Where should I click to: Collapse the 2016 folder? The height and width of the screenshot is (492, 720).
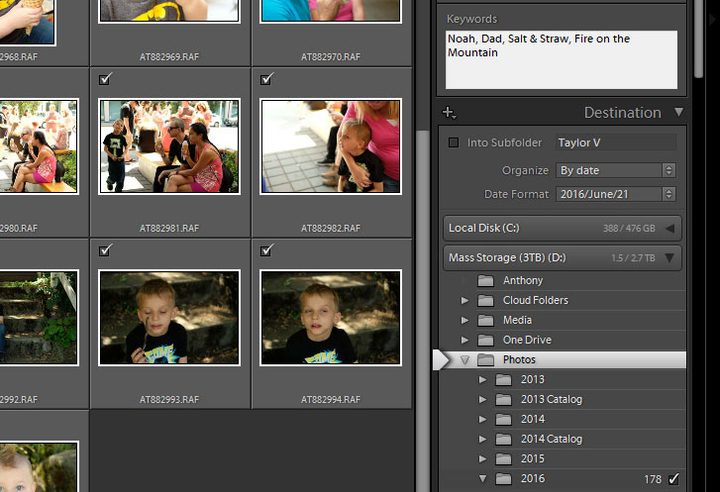coord(483,479)
